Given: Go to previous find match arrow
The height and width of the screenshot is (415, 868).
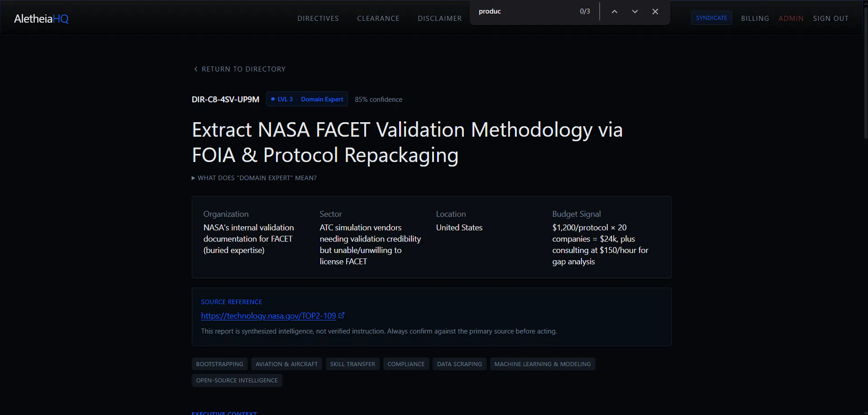Looking at the screenshot, I should click(614, 12).
